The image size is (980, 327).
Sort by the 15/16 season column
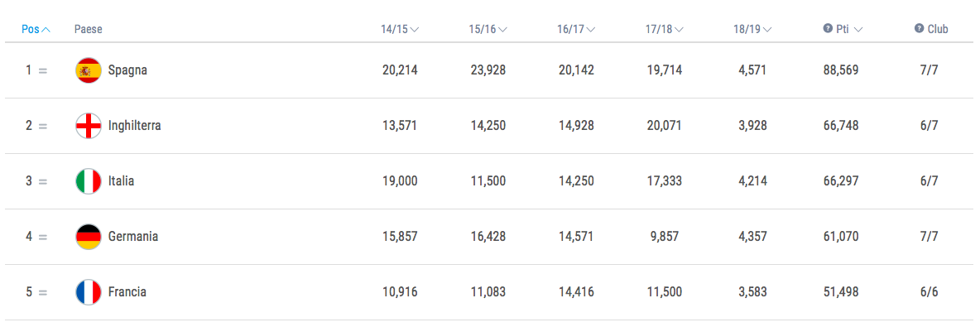click(x=488, y=29)
